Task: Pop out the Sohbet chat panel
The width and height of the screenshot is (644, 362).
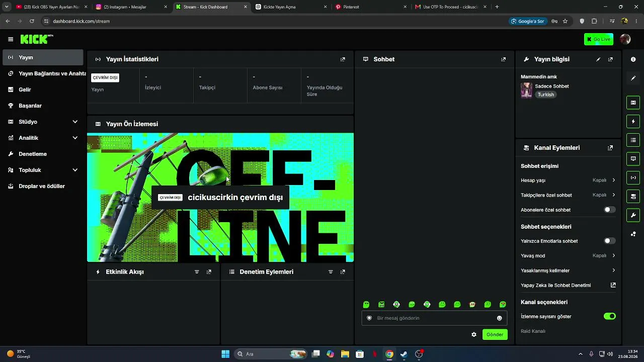Action: [503, 59]
